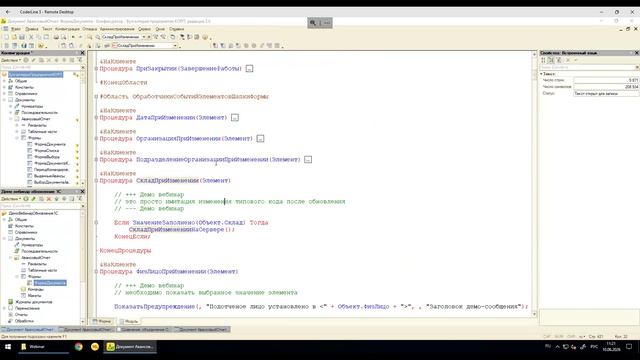Expand Реквизиты node in Конфигурация tree

click(17, 125)
